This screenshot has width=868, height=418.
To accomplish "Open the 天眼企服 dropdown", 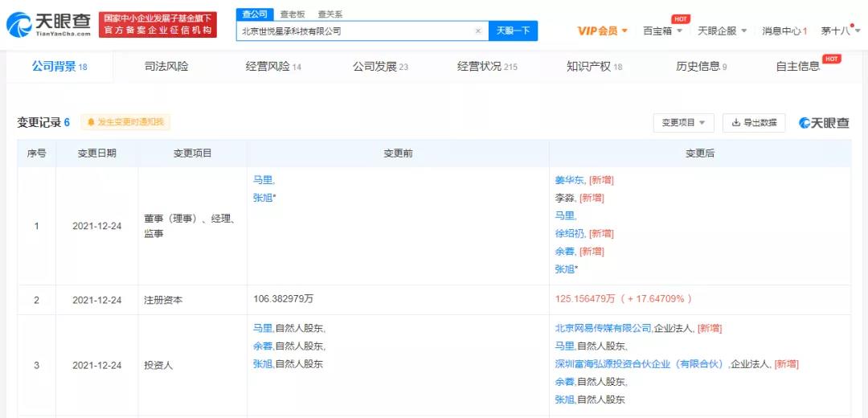I will 722,31.
